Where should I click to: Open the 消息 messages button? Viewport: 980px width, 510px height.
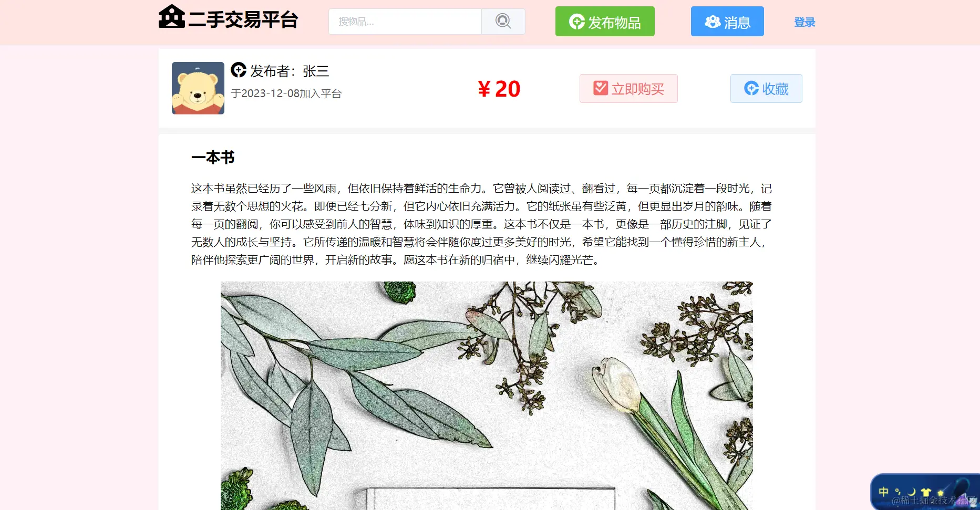tap(727, 22)
